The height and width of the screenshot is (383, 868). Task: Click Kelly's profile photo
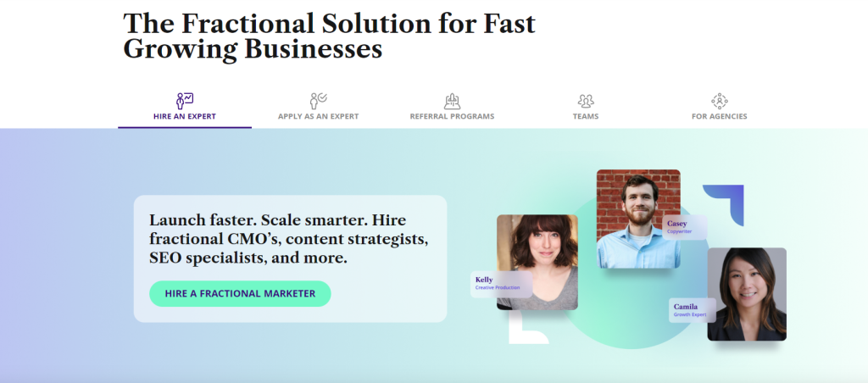537,262
